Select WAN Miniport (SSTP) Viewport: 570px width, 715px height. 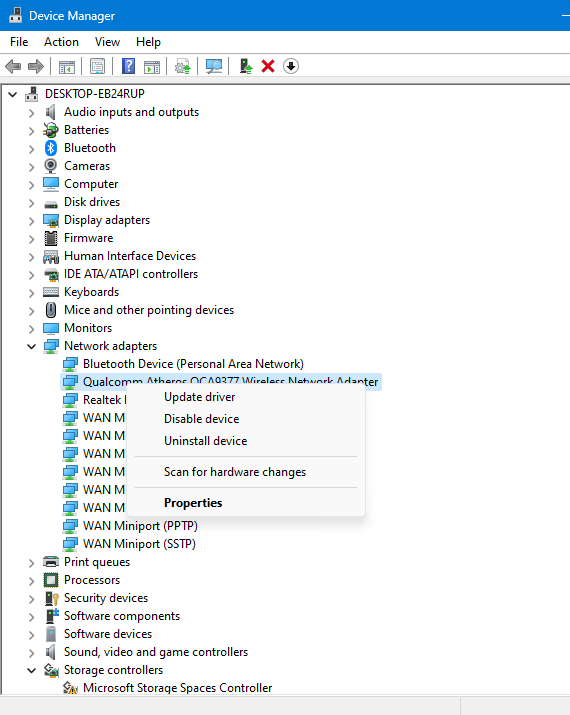139,544
